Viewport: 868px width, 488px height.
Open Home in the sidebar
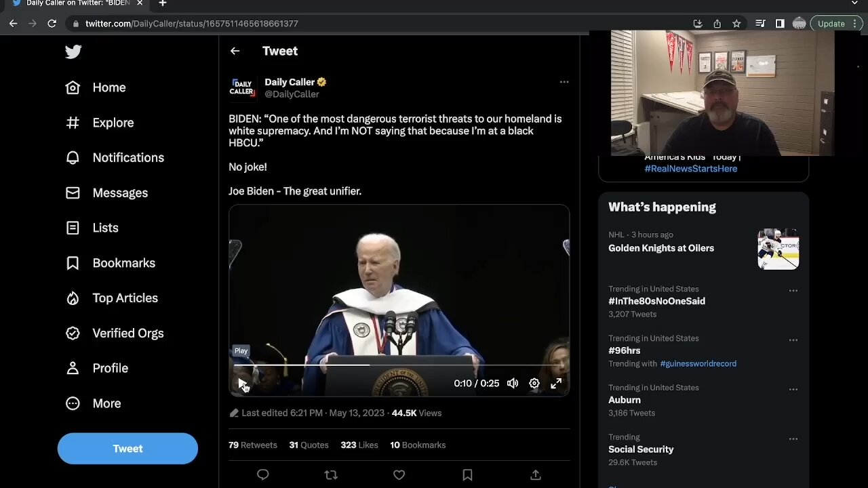[x=96, y=87]
